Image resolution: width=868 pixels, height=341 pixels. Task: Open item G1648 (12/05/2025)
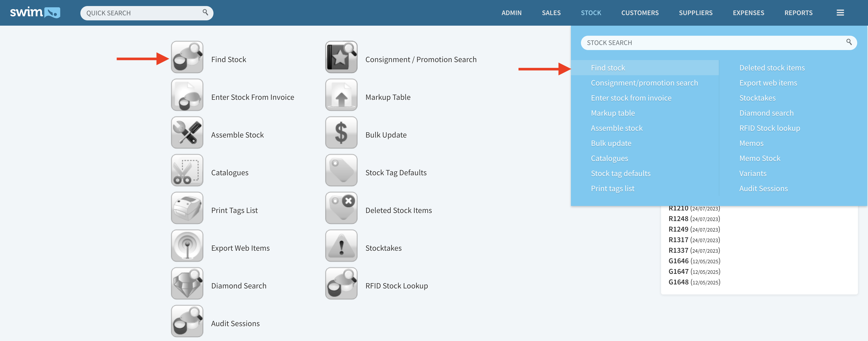(x=694, y=282)
